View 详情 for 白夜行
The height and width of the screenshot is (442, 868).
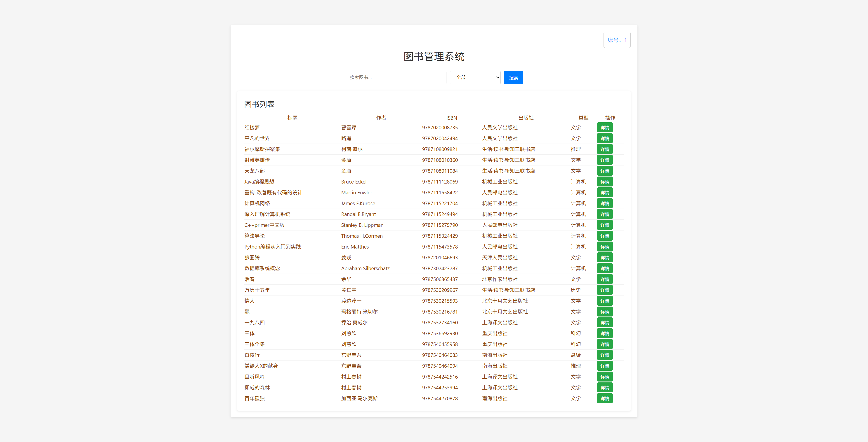pyautogui.click(x=604, y=355)
